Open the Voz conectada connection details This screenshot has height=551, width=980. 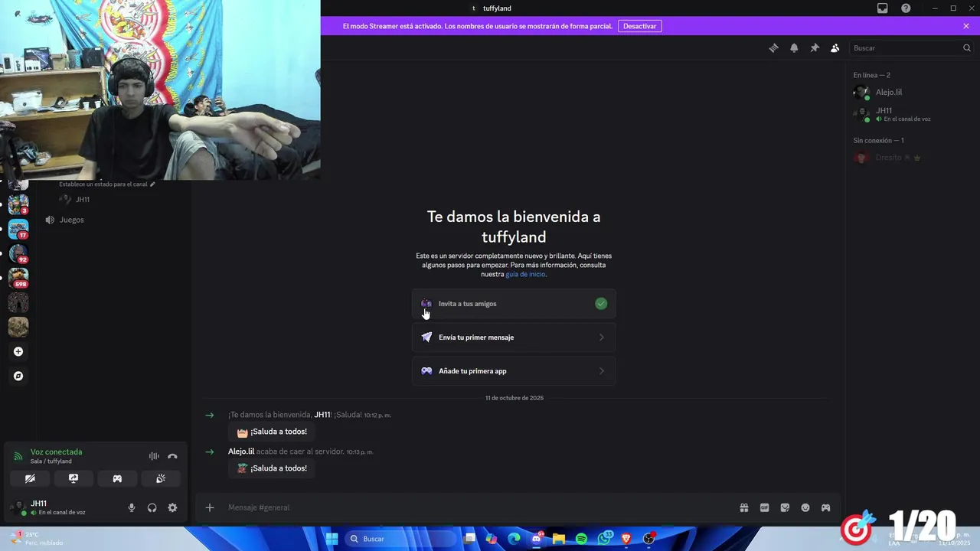tap(56, 452)
